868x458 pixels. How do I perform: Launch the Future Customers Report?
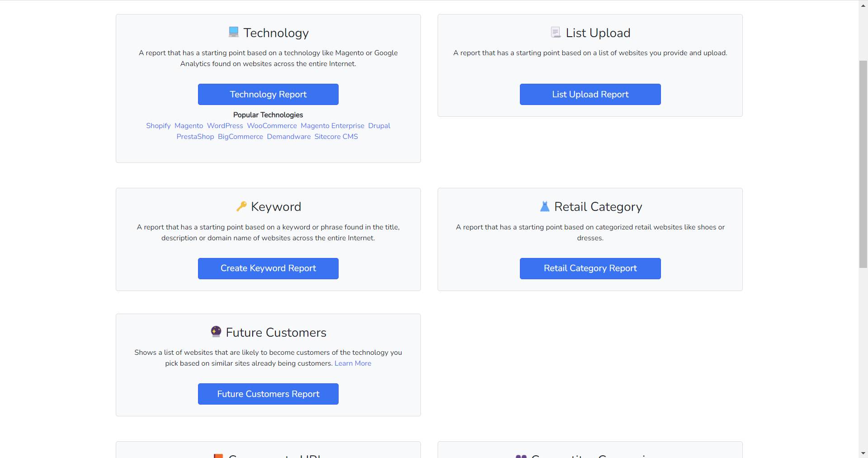point(268,394)
